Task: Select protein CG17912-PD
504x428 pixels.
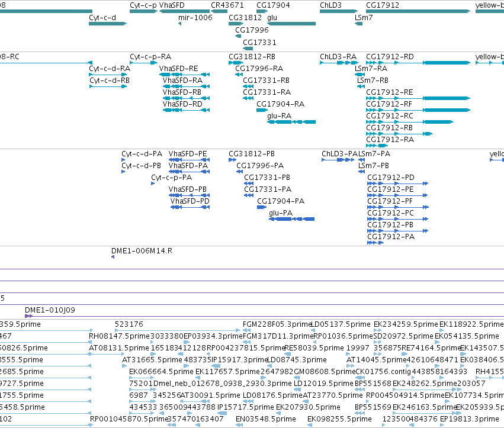Action: click(397, 184)
